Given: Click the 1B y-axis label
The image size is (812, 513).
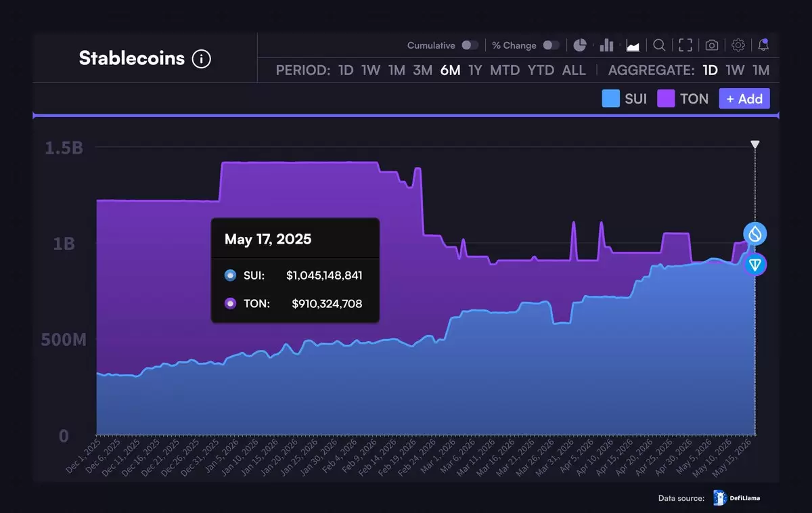Looking at the screenshot, I should pos(64,244).
